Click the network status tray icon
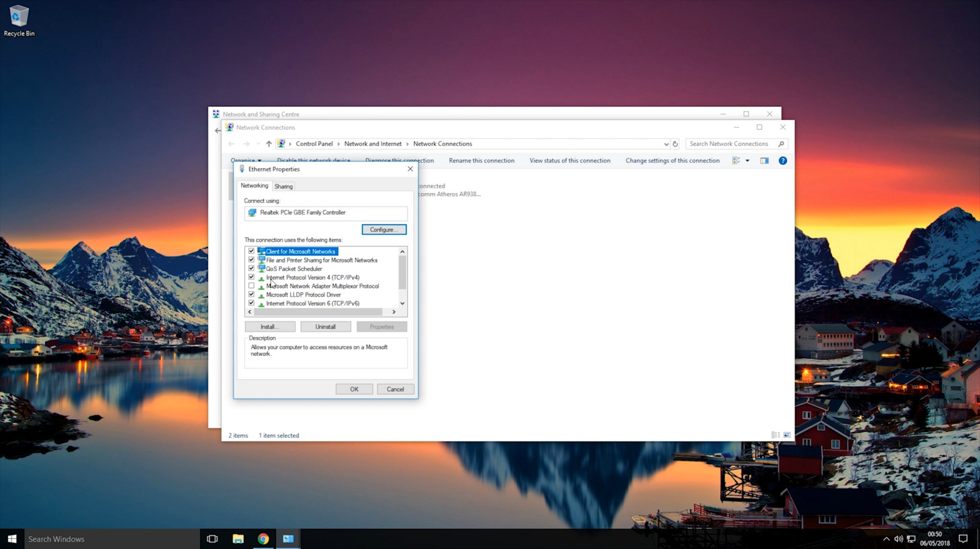Image resolution: width=980 pixels, height=549 pixels. click(x=911, y=539)
